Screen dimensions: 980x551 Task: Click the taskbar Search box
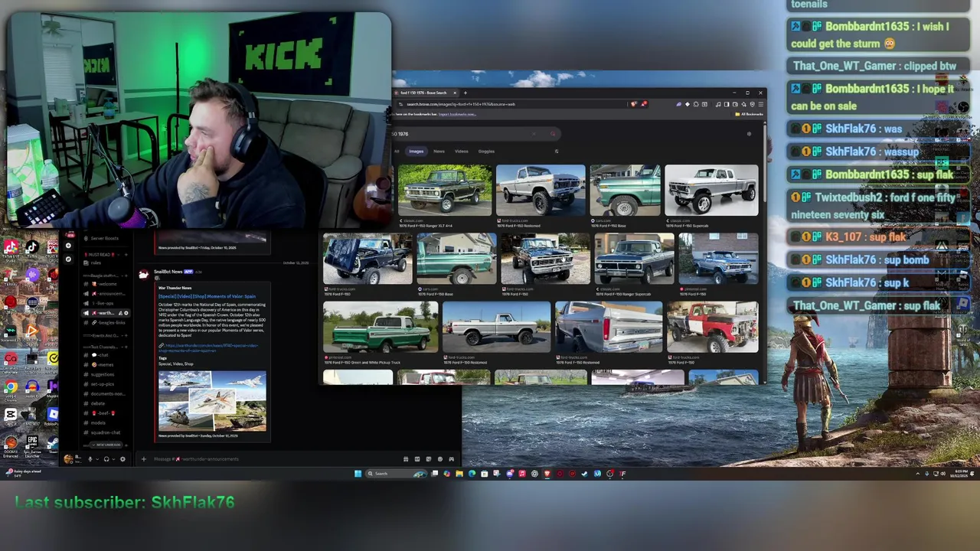tap(397, 474)
